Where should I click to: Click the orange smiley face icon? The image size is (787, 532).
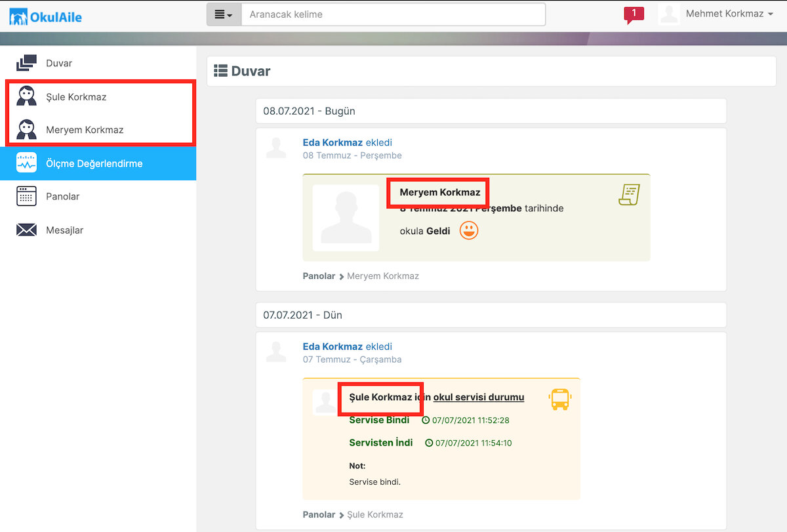point(469,230)
